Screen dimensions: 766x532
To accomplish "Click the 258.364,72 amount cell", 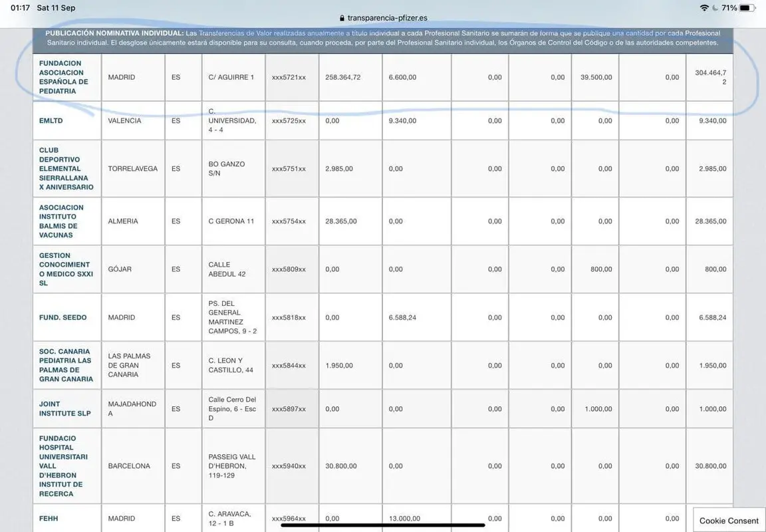I will [x=351, y=77].
